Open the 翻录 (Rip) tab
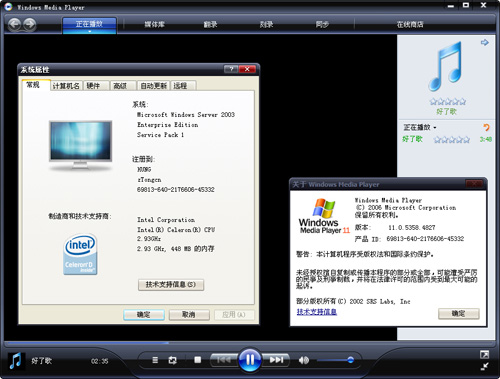The width and height of the screenshot is (500, 379). click(210, 24)
